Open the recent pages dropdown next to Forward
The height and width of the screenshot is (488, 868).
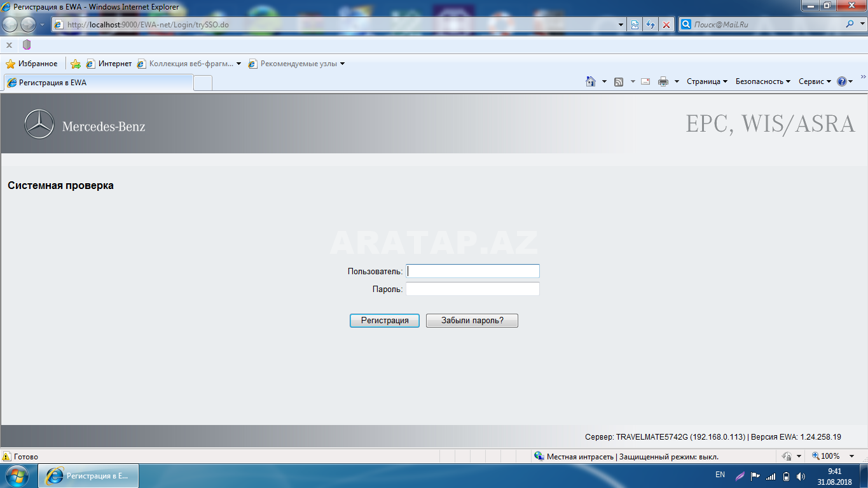[x=43, y=25]
